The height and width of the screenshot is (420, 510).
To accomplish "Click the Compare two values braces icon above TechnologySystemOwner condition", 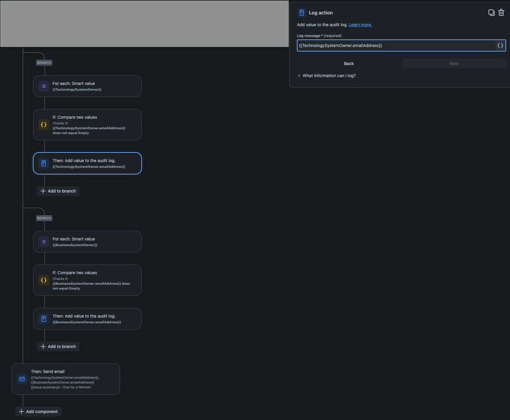I will 43,124.
